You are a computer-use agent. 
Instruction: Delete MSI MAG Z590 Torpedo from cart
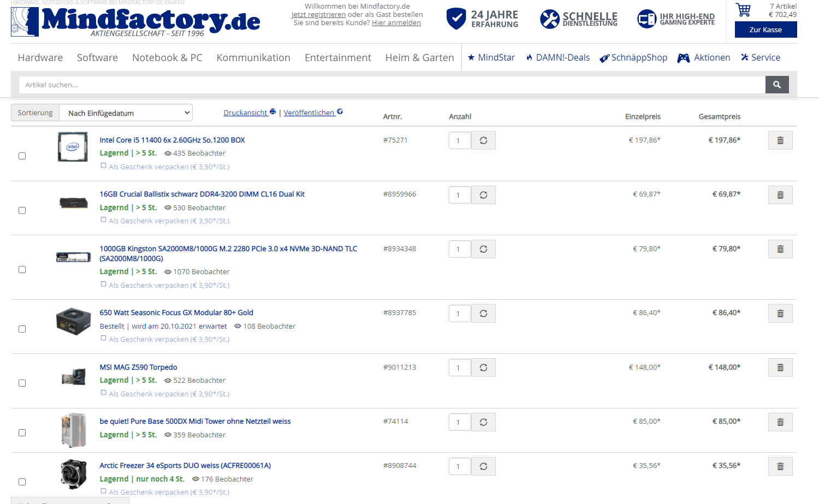click(780, 367)
